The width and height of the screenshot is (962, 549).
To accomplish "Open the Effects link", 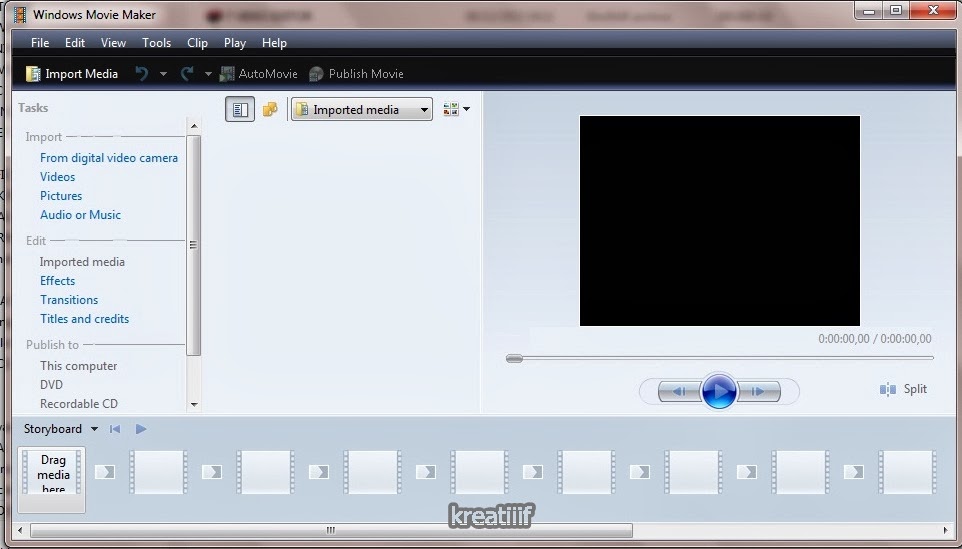I will (58, 281).
